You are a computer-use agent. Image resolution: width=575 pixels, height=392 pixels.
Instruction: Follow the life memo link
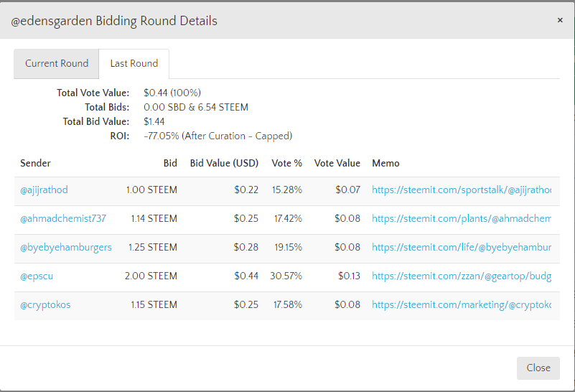[x=462, y=248]
